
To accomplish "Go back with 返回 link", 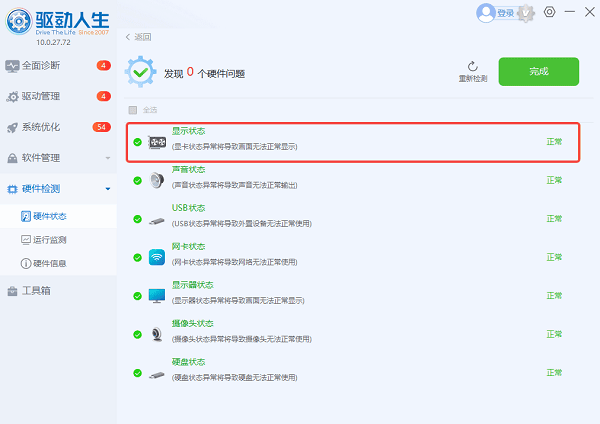I will pos(138,37).
